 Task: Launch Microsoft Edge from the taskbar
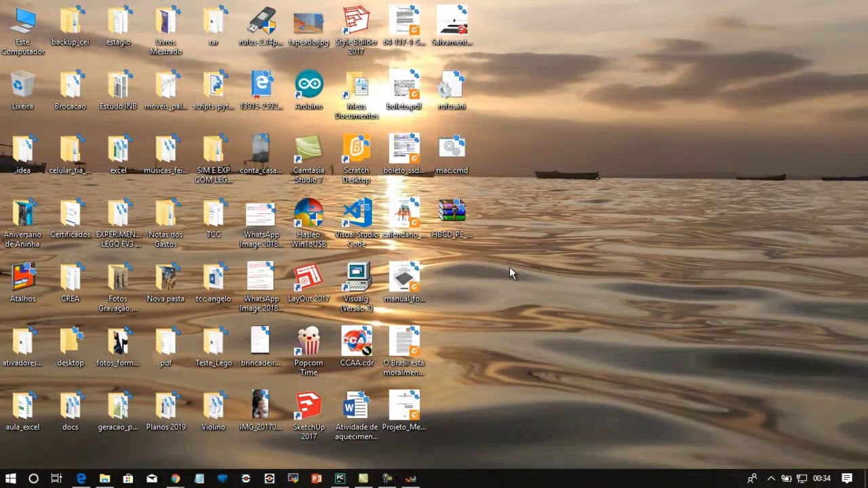pyautogui.click(x=81, y=479)
